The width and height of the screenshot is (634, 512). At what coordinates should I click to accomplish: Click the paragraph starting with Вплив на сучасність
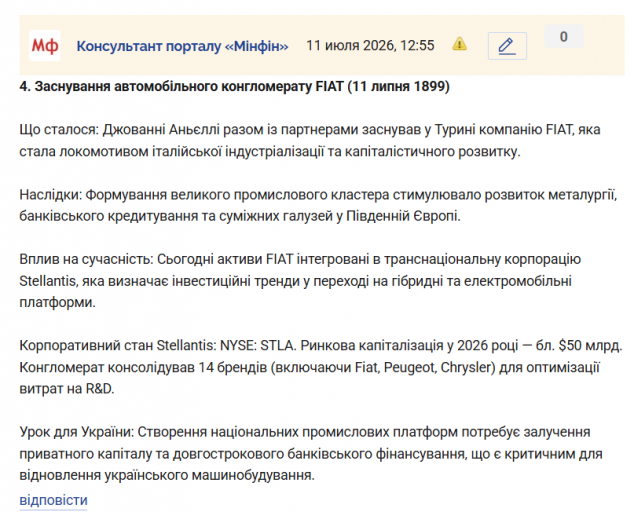coord(300,281)
